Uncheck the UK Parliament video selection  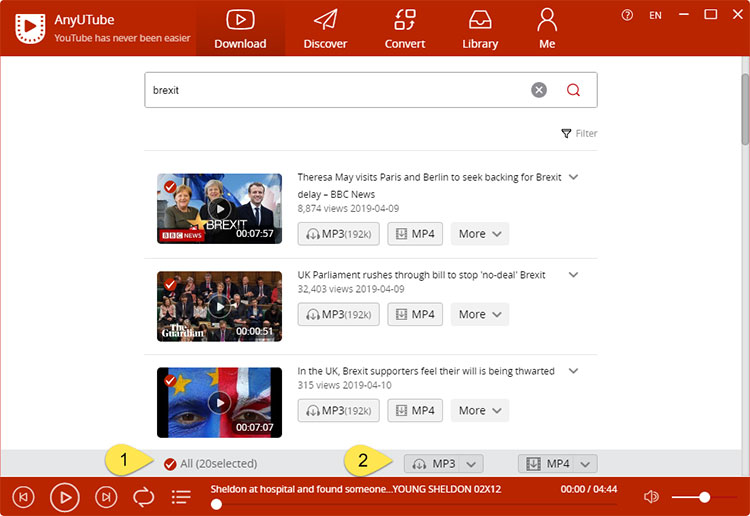click(170, 285)
